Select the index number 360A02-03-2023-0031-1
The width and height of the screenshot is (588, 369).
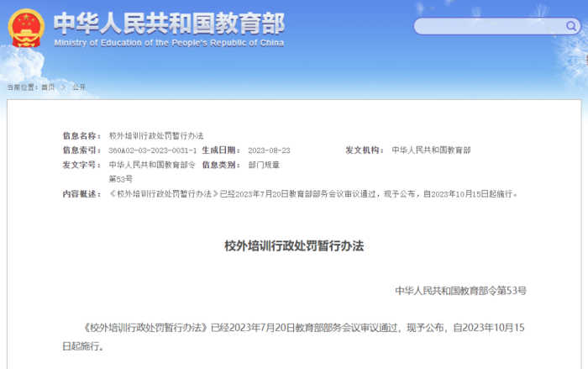[x=153, y=150]
